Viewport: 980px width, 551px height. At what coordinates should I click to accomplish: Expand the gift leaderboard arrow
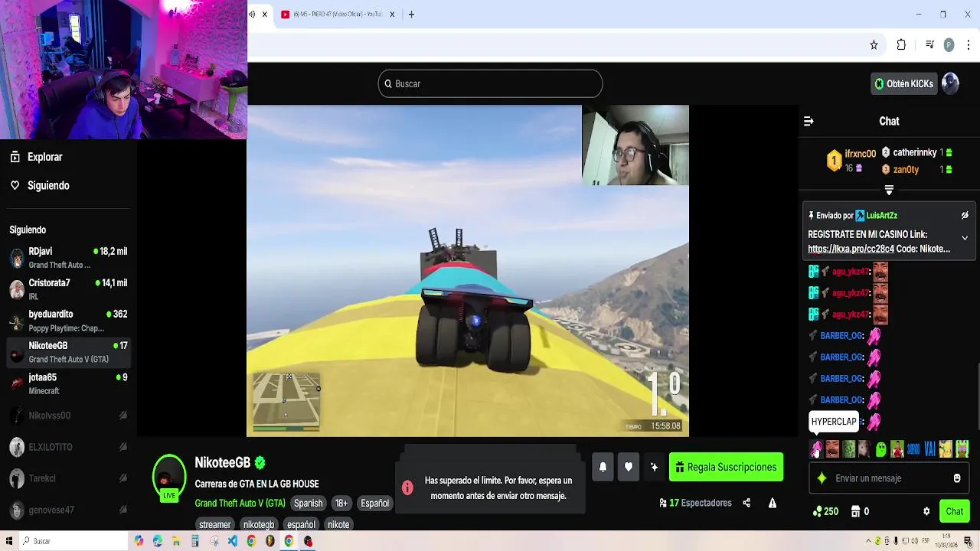pyautogui.click(x=889, y=190)
